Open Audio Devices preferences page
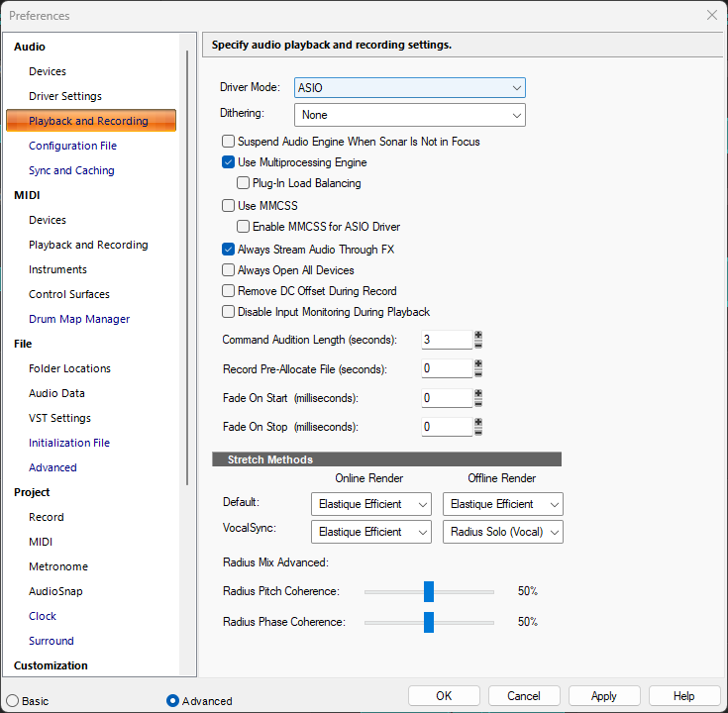 pyautogui.click(x=48, y=71)
